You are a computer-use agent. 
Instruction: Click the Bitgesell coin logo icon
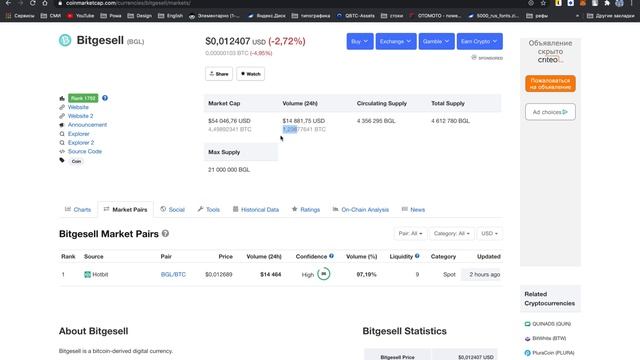tap(65, 40)
